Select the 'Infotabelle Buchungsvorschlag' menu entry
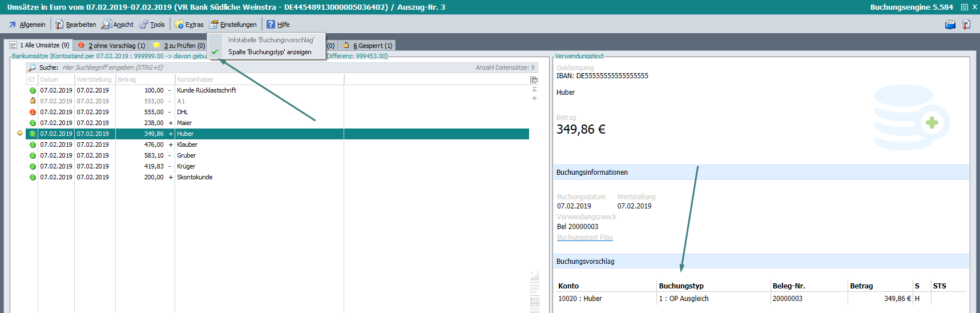Viewport: 980px width, 313px height. (271, 40)
